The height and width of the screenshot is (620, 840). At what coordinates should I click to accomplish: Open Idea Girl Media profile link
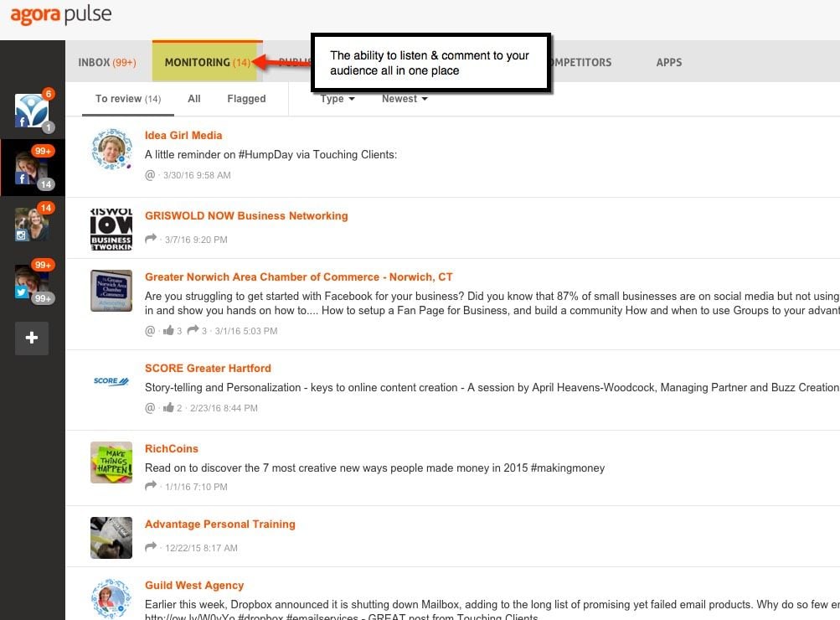pyautogui.click(x=183, y=136)
